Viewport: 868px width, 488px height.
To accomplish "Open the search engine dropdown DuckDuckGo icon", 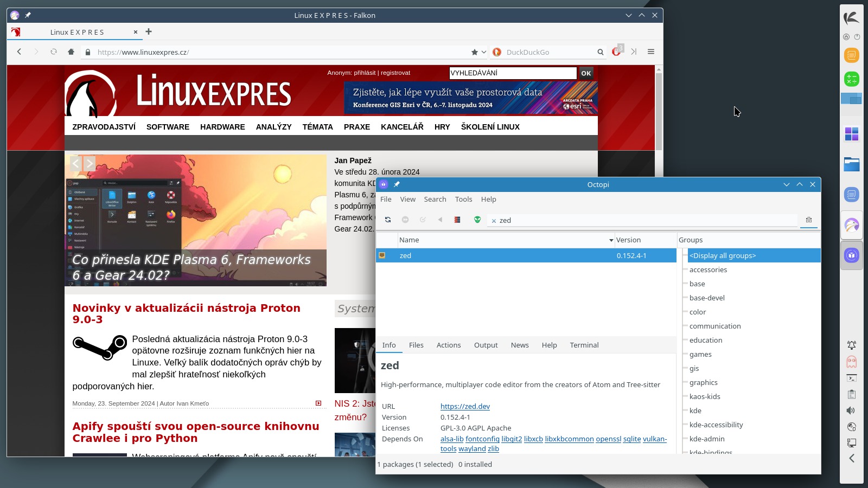I will [x=497, y=52].
